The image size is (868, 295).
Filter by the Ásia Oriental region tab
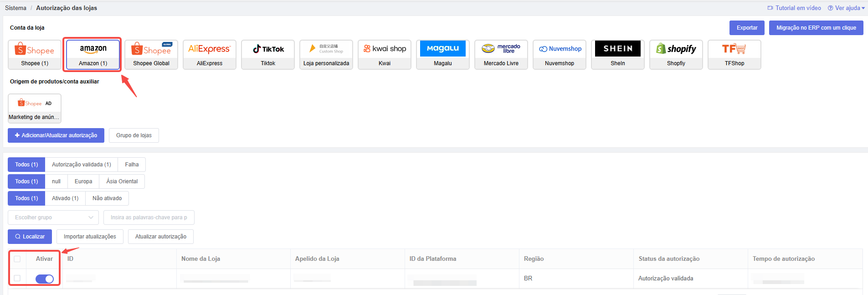tap(122, 181)
